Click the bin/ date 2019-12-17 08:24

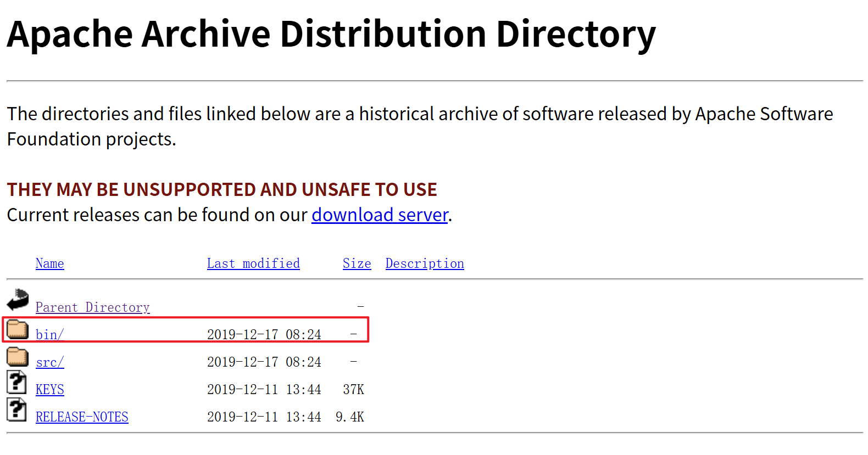264,335
